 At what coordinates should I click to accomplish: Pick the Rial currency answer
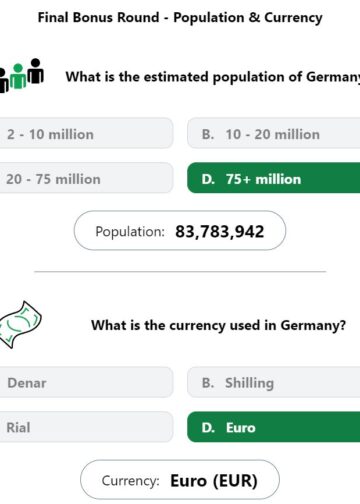[86, 427]
